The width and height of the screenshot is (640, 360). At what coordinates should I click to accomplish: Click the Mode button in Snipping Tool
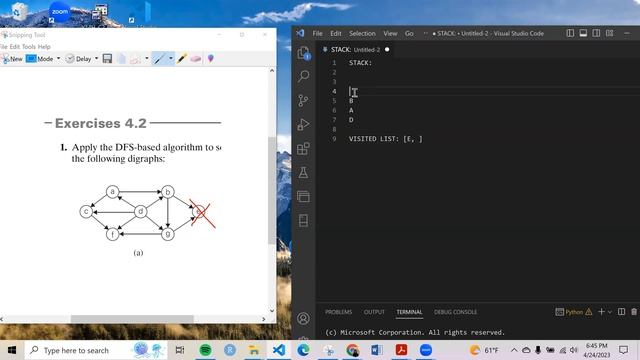(40, 59)
